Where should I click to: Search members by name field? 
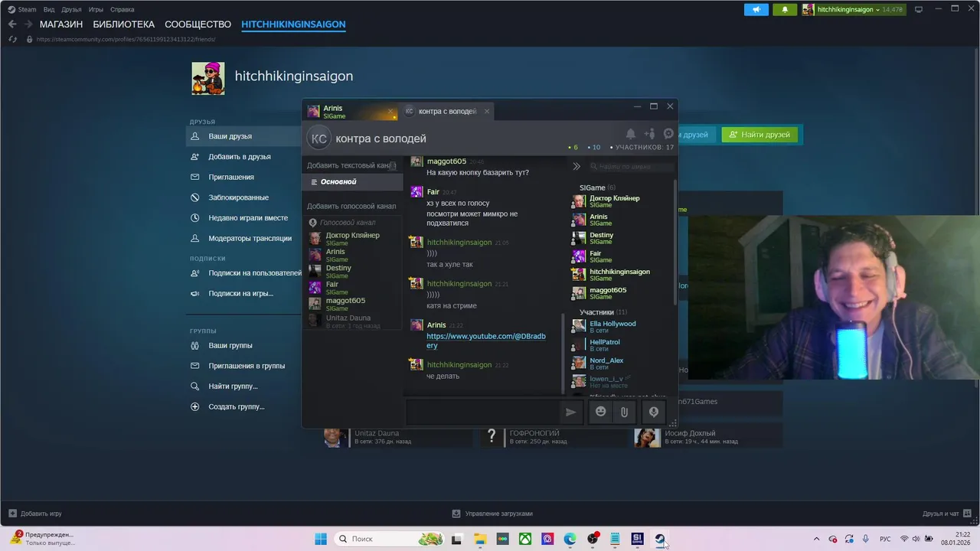click(x=632, y=166)
